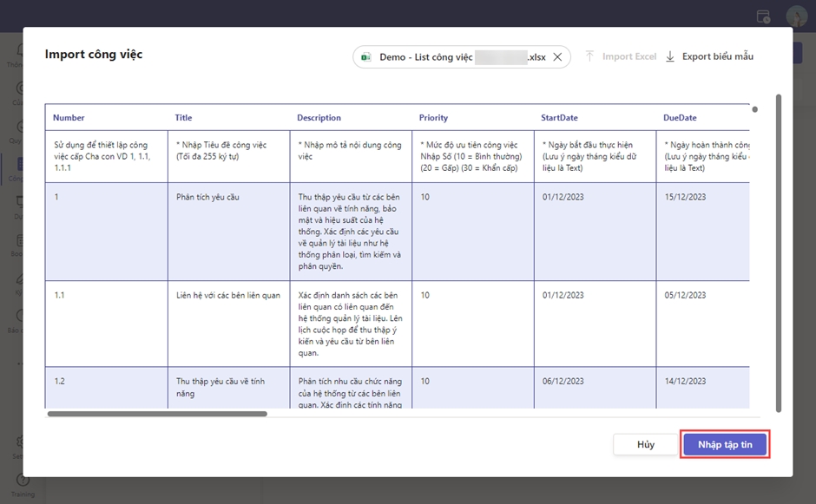Click the horizontal scrollbar under the table
The width and height of the screenshot is (816, 504).
pos(156,414)
